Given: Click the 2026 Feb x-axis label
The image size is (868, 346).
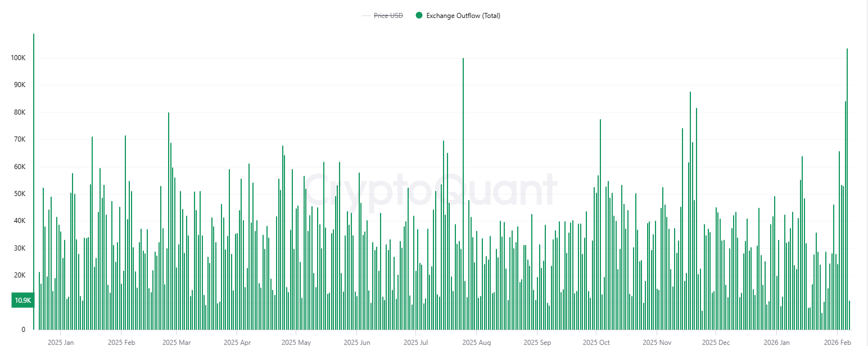Looking at the screenshot, I should (x=837, y=342).
